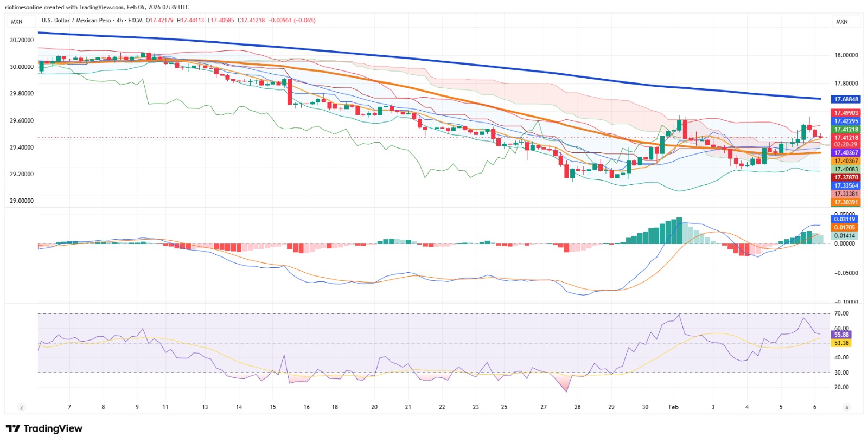Click the 30.00000 tick on the left price axis
This screenshot has height=443, width=868.
(22, 67)
